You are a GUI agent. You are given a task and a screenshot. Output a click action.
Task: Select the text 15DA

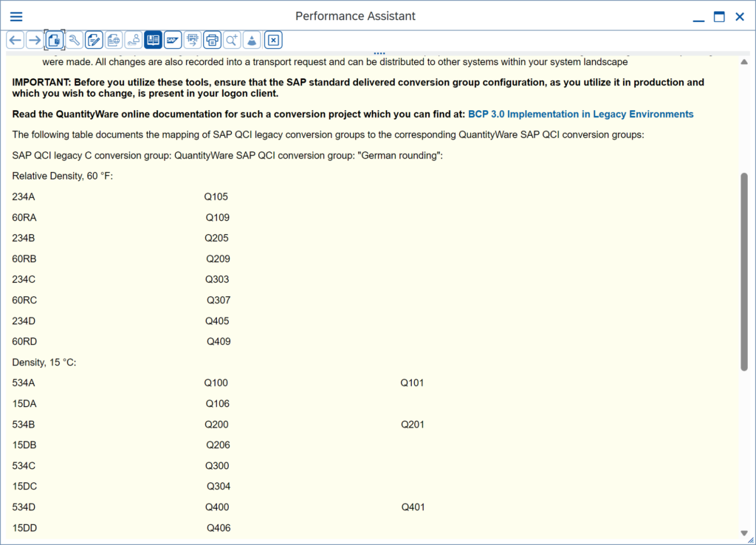point(24,404)
